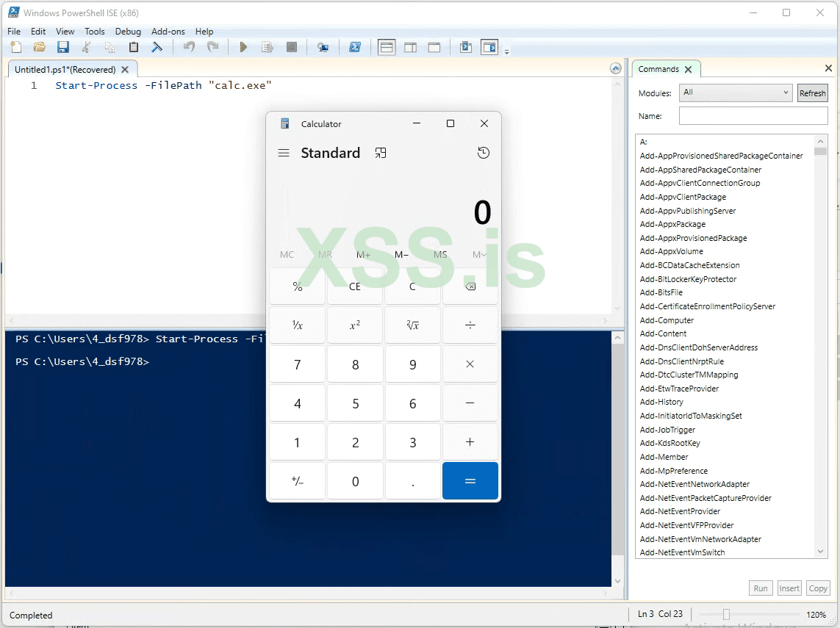Select Add-History in commands list
Image resolution: width=840 pixels, height=628 pixels.
point(661,402)
